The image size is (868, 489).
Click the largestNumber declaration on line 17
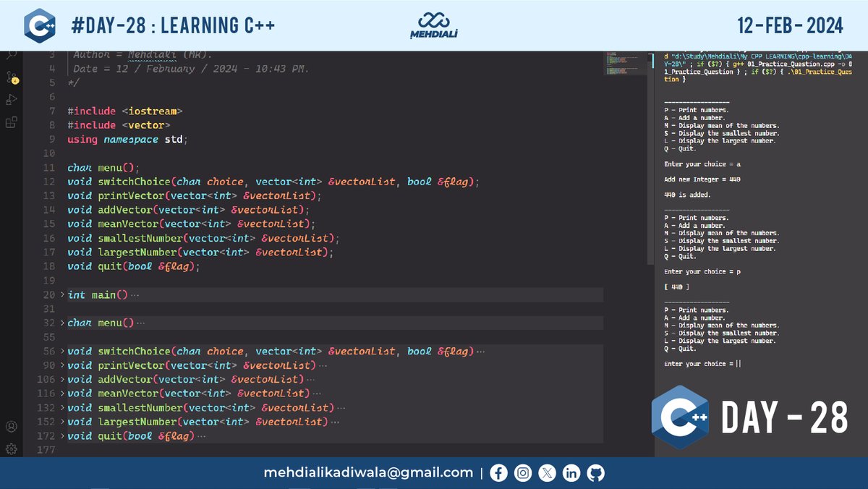(200, 252)
